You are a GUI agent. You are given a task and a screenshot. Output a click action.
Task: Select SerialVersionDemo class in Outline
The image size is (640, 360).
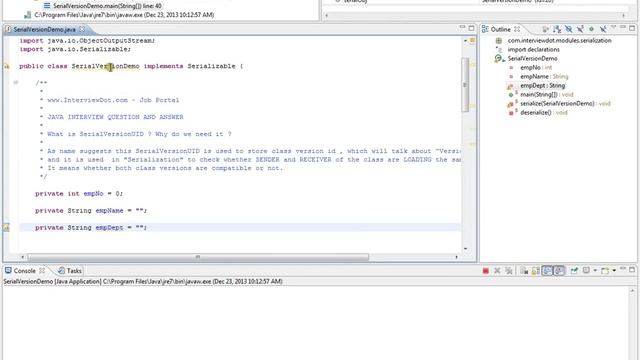(532, 58)
